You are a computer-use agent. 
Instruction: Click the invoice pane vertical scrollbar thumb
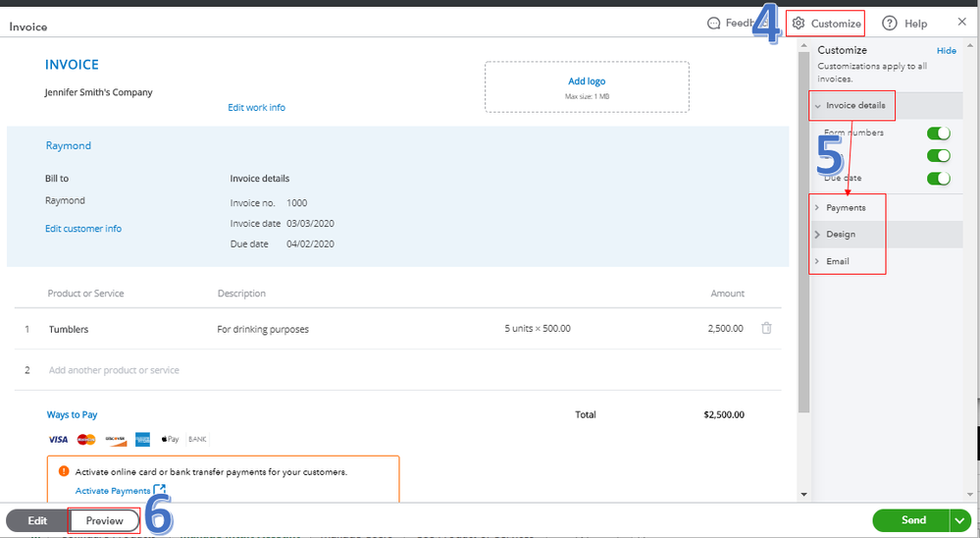coord(803,233)
